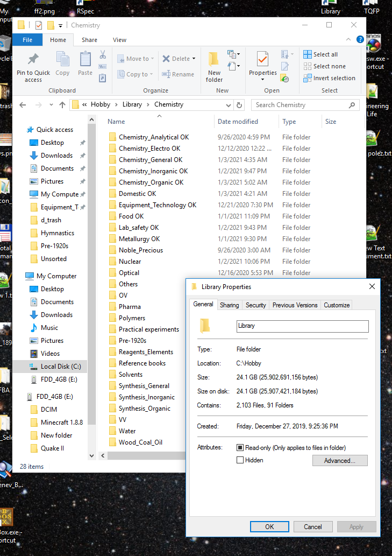Image resolution: width=392 pixels, height=556 pixels.
Task: Select Local Disk (C:) in navigation pane
Action: point(60,367)
